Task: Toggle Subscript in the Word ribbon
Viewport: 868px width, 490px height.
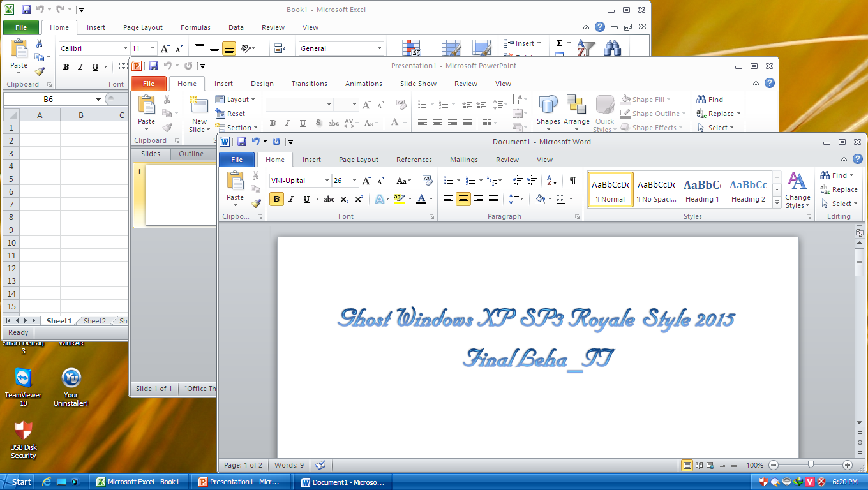Action: point(345,199)
